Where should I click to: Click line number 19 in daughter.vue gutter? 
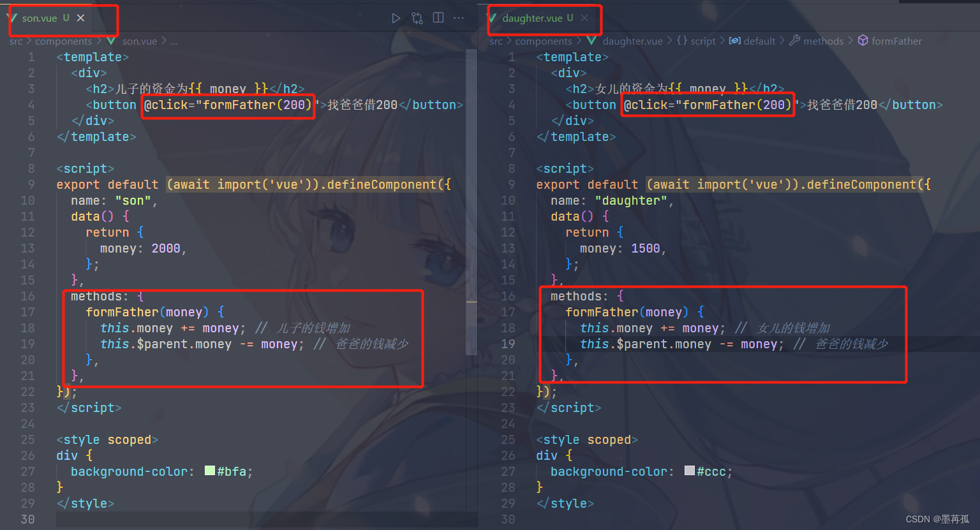[508, 344]
